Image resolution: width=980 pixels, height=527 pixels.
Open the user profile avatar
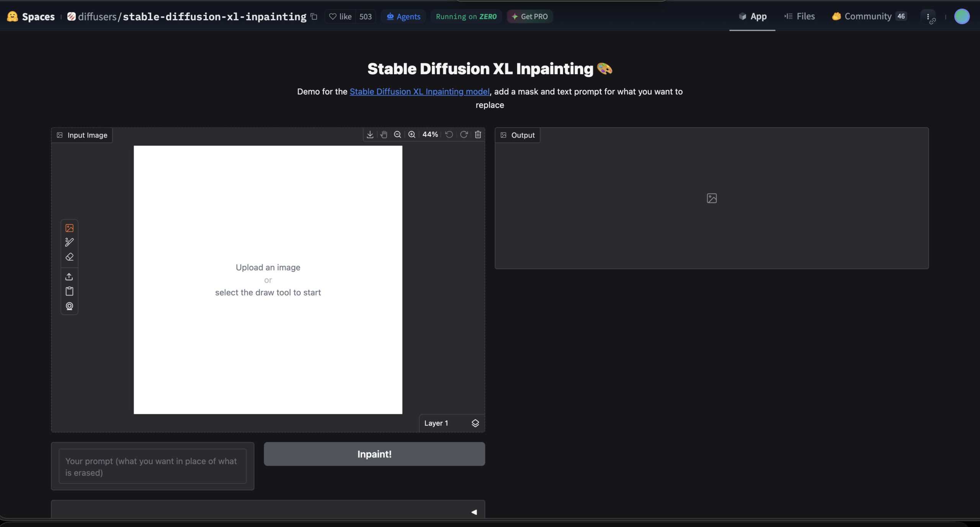tap(962, 16)
